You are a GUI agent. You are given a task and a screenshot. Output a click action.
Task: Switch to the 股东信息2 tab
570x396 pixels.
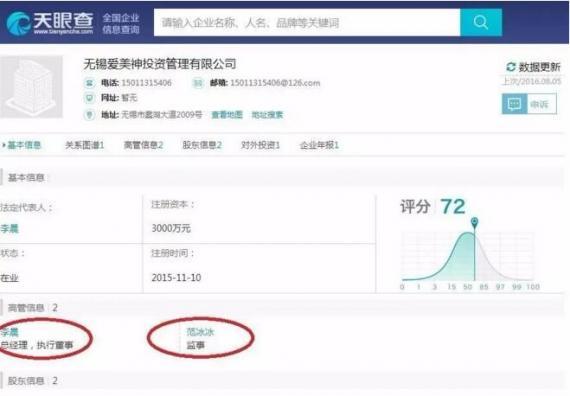[x=202, y=145]
